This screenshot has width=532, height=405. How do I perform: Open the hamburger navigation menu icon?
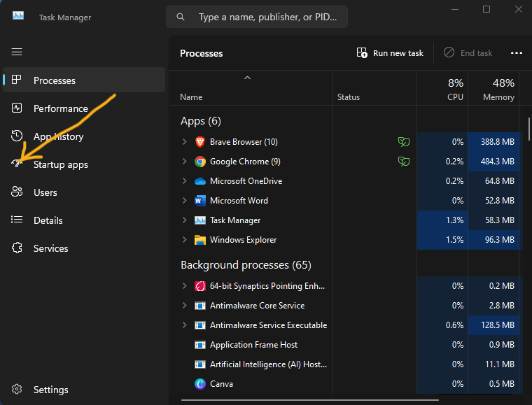pos(17,52)
